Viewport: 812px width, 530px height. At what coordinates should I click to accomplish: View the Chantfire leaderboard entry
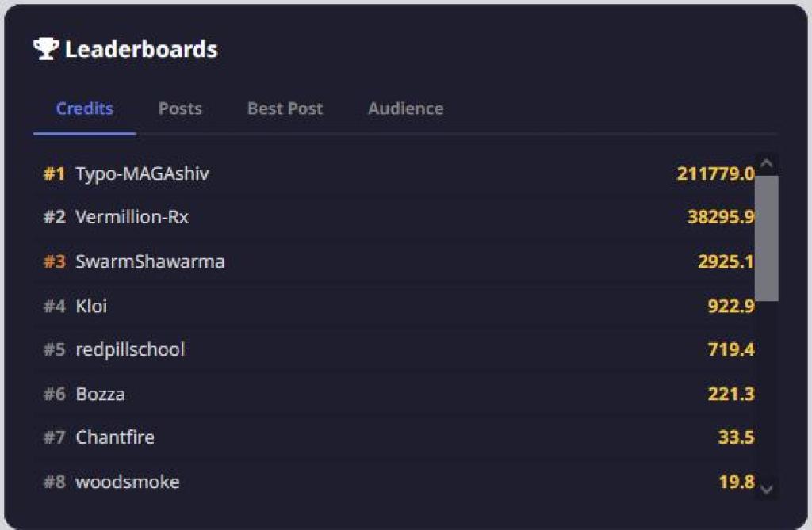click(x=115, y=437)
